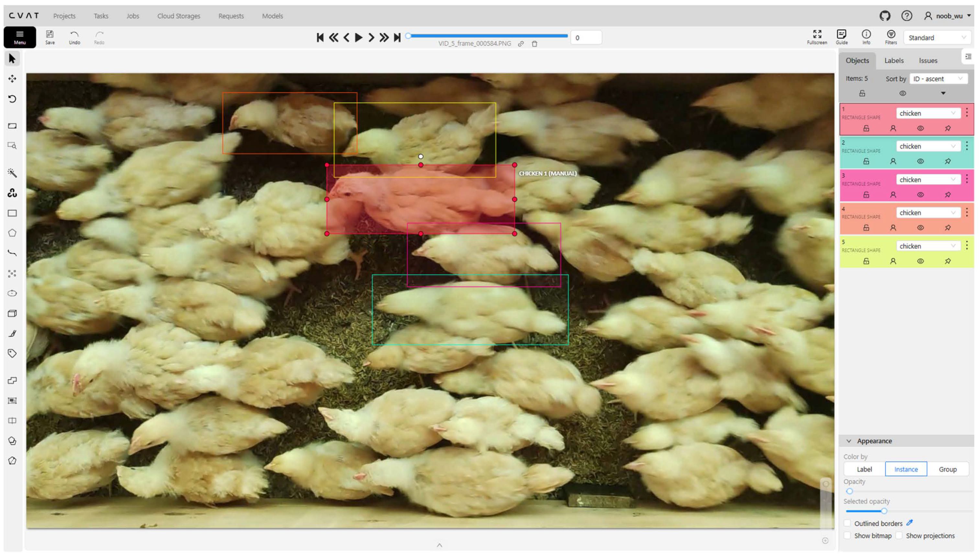
Task: Click the Selected opacity slider handle
Action: 884,511
